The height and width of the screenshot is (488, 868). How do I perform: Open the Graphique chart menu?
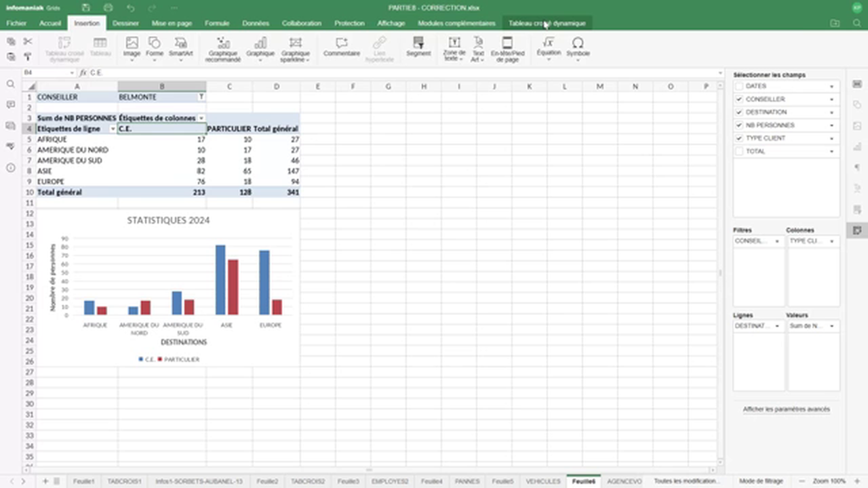(260, 47)
